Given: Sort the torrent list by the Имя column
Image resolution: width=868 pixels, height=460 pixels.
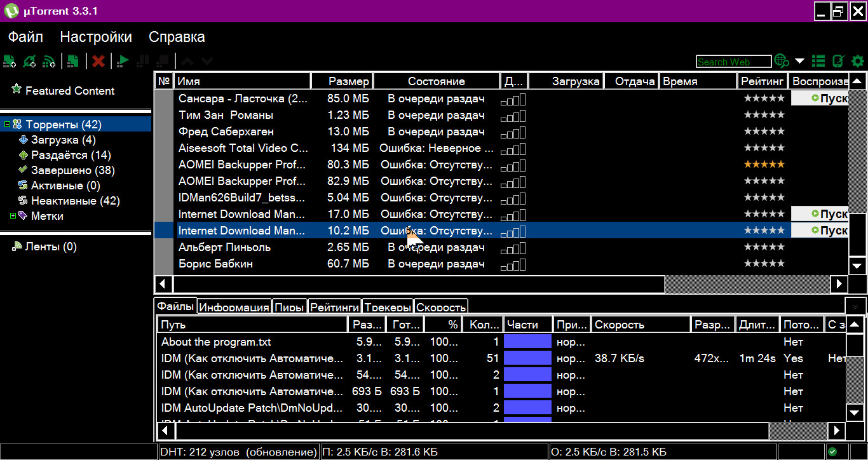Looking at the screenshot, I should (242, 81).
